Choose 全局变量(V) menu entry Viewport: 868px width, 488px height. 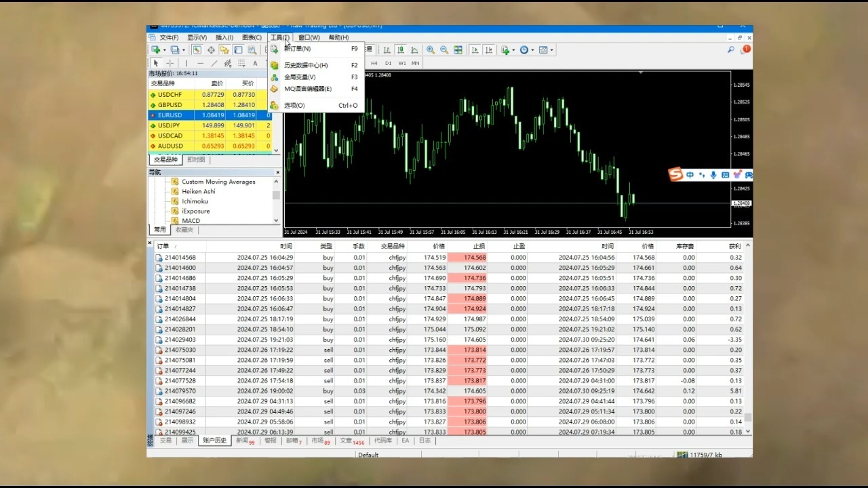pos(317,77)
